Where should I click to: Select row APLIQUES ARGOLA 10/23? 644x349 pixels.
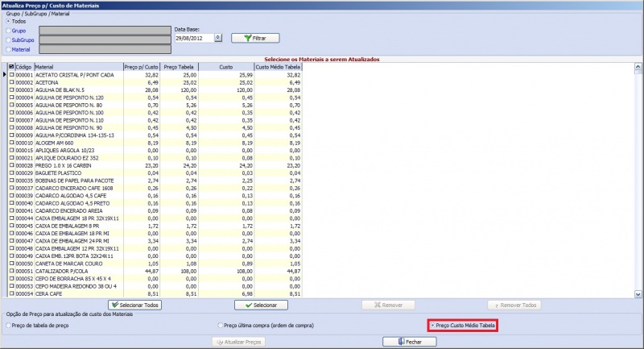pos(155,151)
